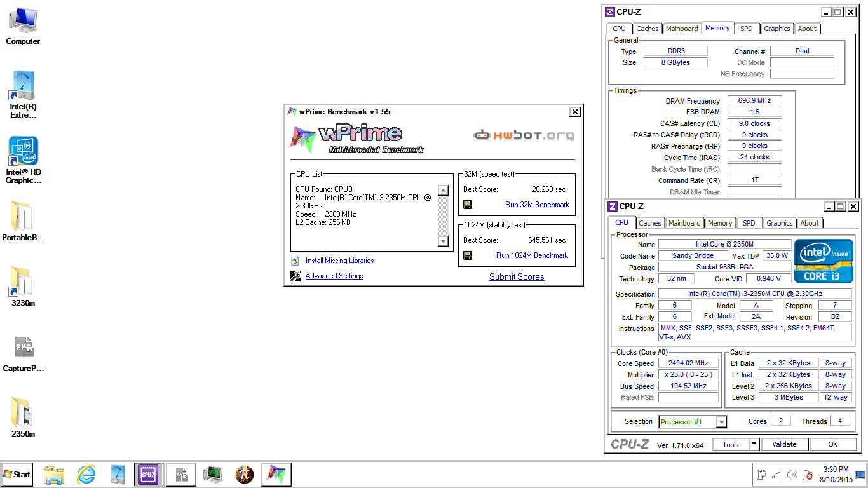This screenshot has height=488, width=868.
Task: Open the PortableB... folder on desktop
Action: [x=23, y=221]
